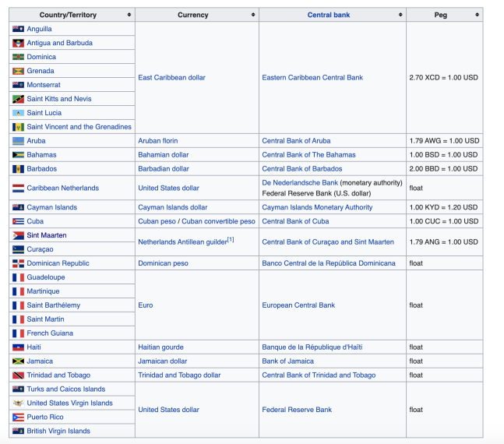Open footnote reference [1]
This screenshot has height=444, width=504.
point(231,240)
